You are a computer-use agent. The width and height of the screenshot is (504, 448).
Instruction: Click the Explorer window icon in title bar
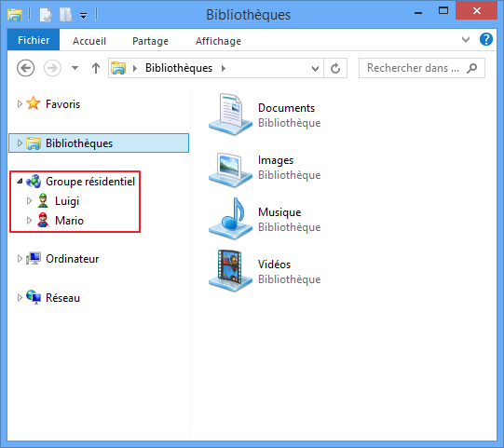point(15,15)
